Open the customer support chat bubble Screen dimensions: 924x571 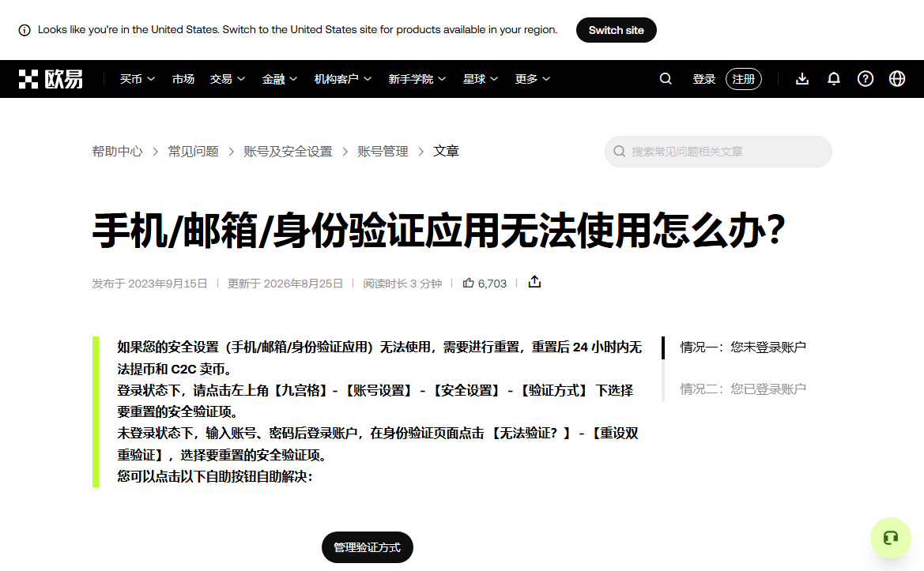[x=891, y=538]
